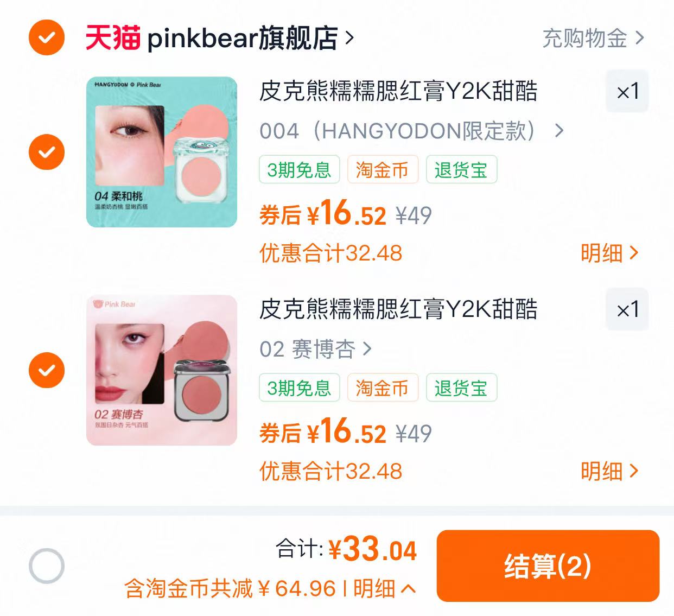Viewport: 674px width, 616px height.
Task: Adjust the second item's ×1 quantity
Action: point(627,309)
